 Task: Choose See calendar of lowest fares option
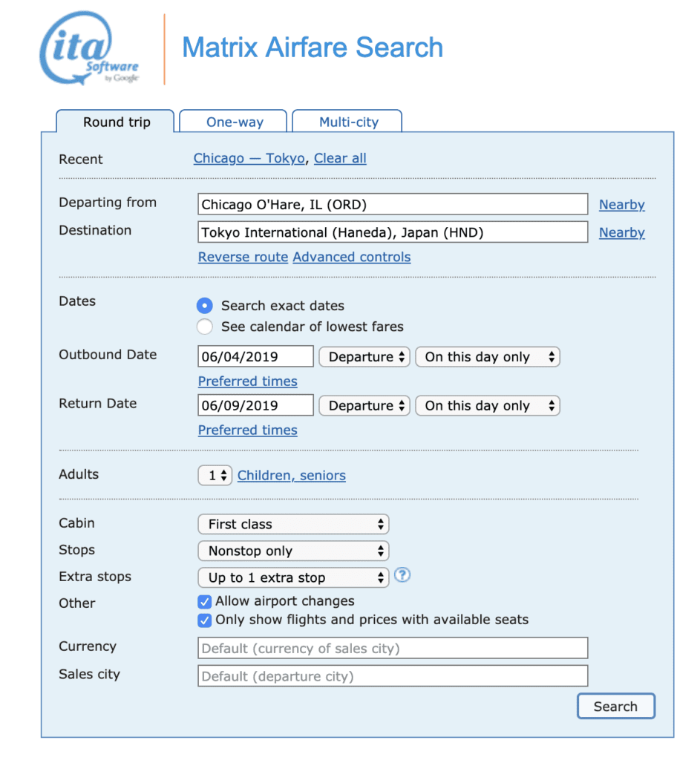[x=204, y=326]
